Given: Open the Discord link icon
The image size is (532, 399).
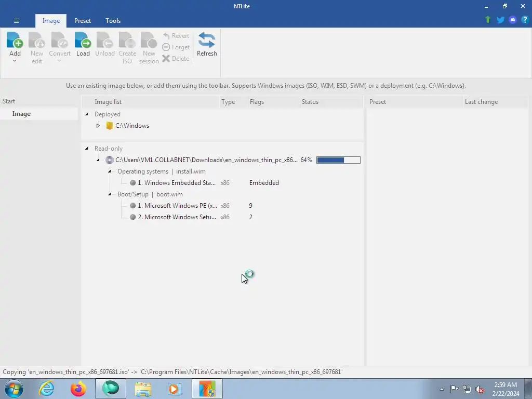Looking at the screenshot, I should tap(513, 20).
